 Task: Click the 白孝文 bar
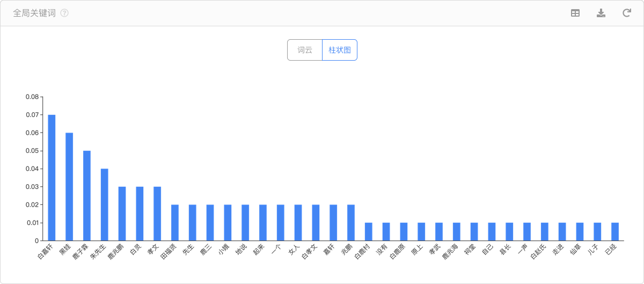[x=316, y=222]
